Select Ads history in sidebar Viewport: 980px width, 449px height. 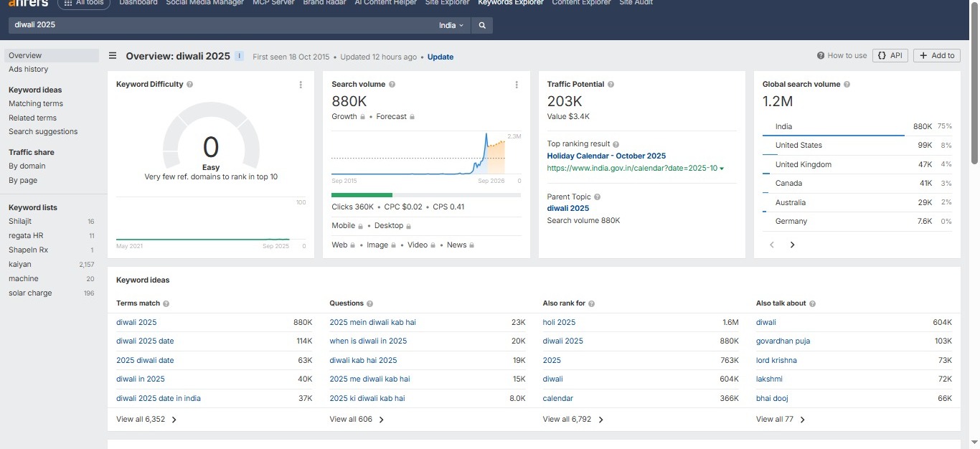(29, 70)
